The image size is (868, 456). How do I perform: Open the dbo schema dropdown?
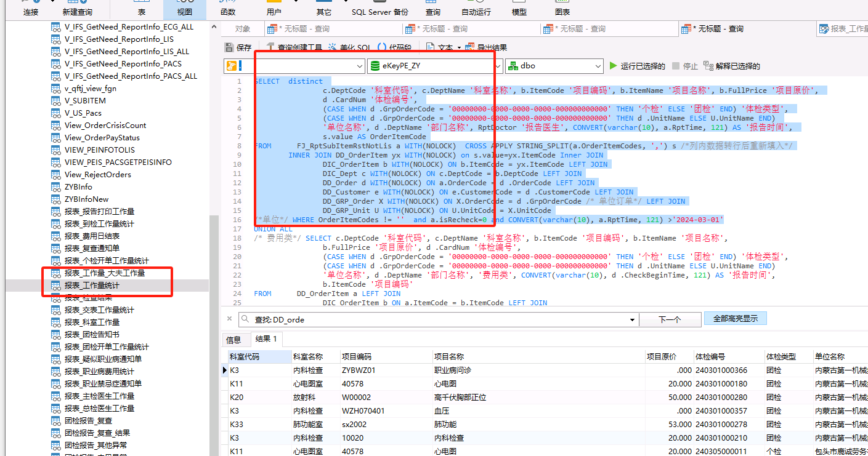[554, 66]
